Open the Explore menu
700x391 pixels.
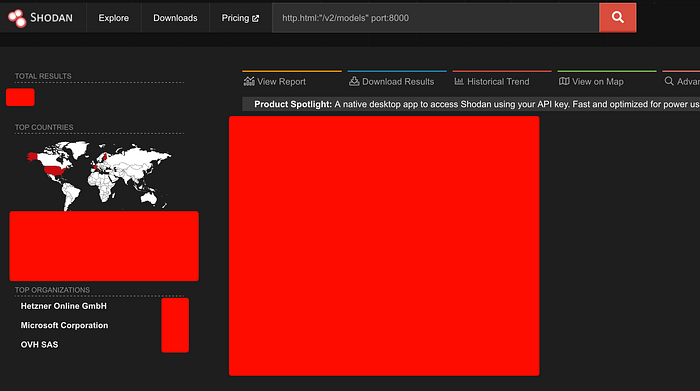point(113,18)
